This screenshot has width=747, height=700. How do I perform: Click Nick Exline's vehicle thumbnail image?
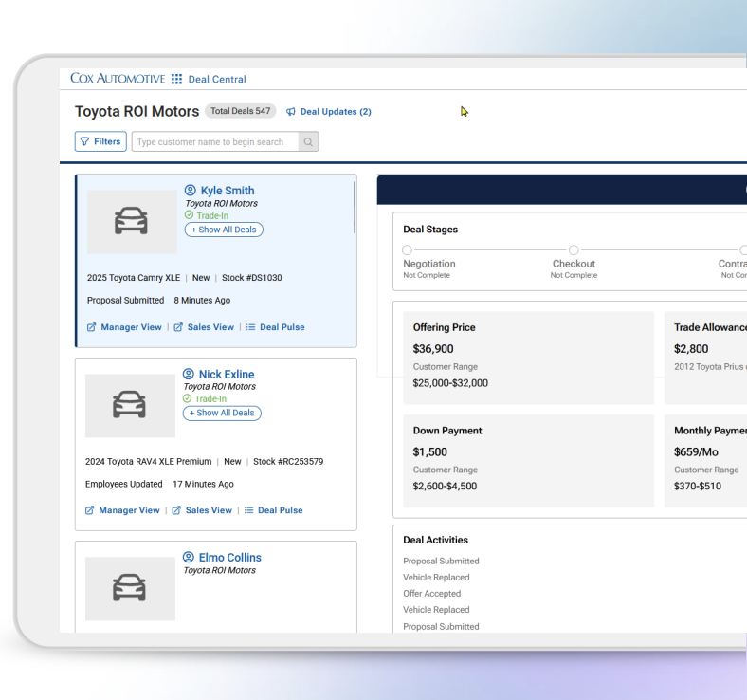(130, 406)
